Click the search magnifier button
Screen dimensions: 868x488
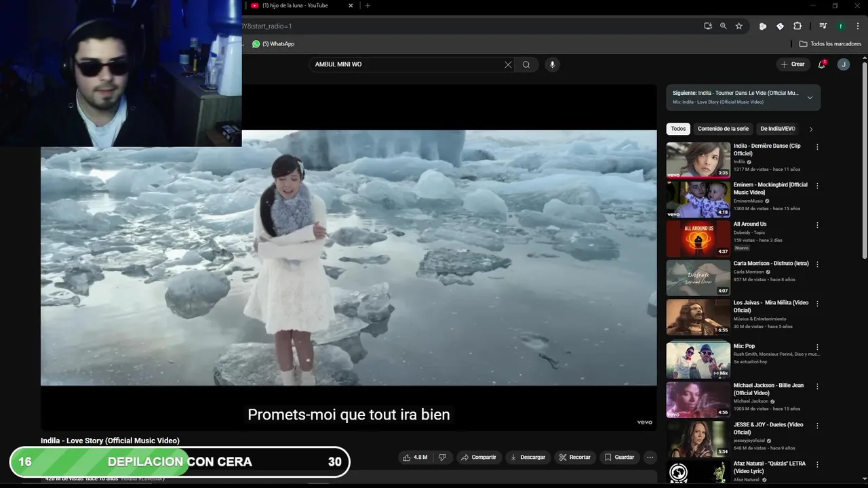tap(526, 64)
